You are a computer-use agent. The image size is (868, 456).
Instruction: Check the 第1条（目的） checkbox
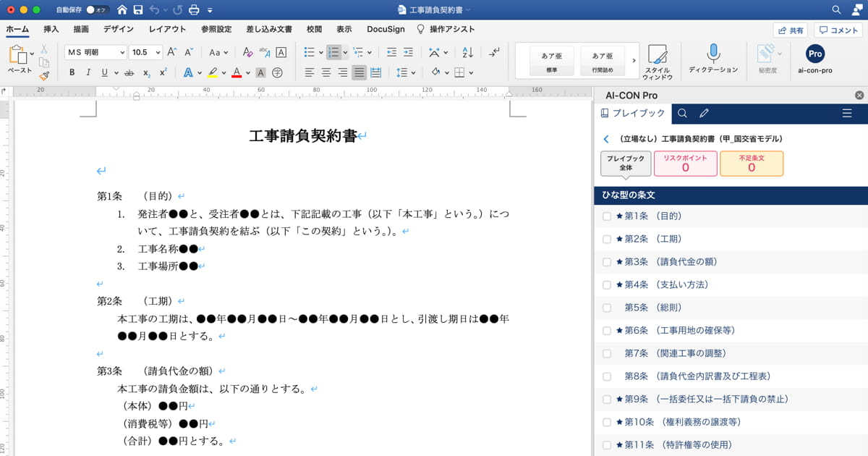(x=607, y=216)
